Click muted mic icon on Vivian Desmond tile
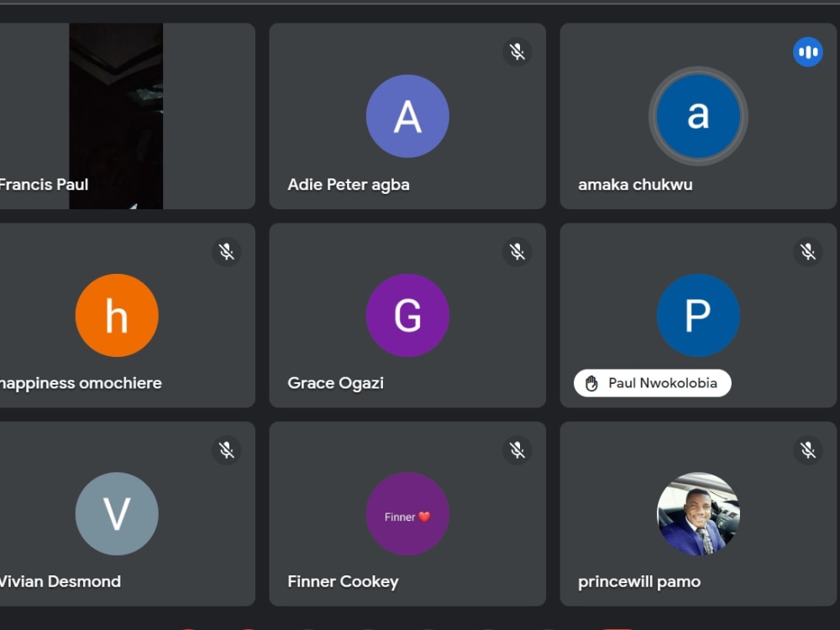The height and width of the screenshot is (630, 840). coord(227,450)
